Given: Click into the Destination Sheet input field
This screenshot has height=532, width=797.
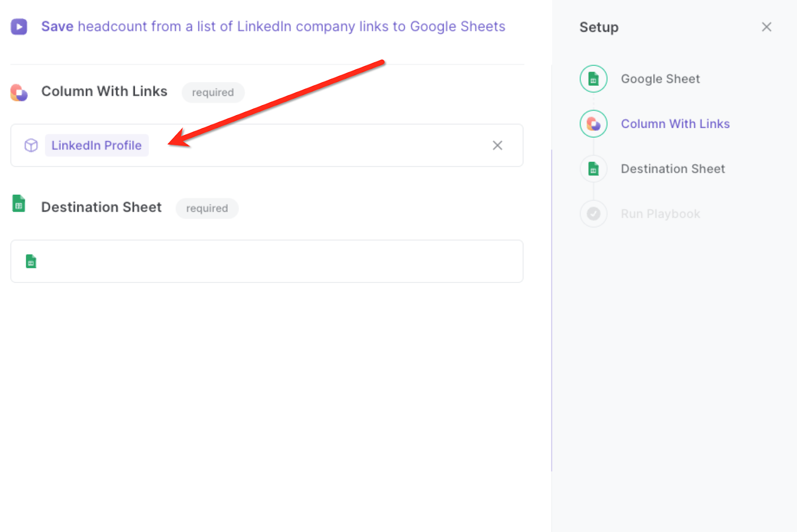Looking at the screenshot, I should click(267, 262).
